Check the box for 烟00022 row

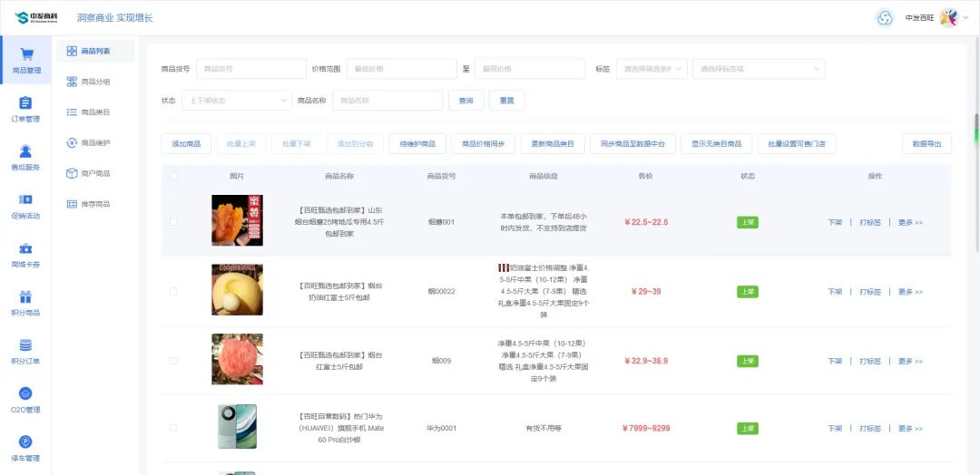(173, 292)
